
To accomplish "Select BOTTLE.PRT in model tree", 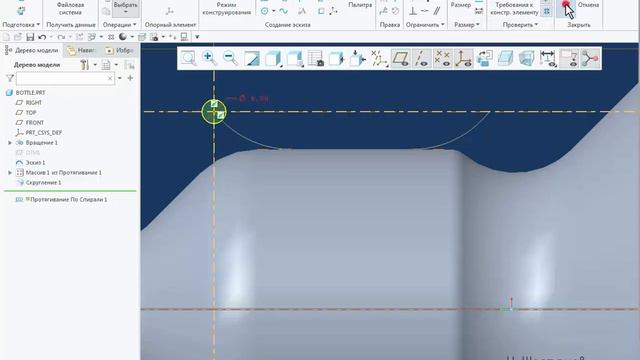I will click(31, 93).
